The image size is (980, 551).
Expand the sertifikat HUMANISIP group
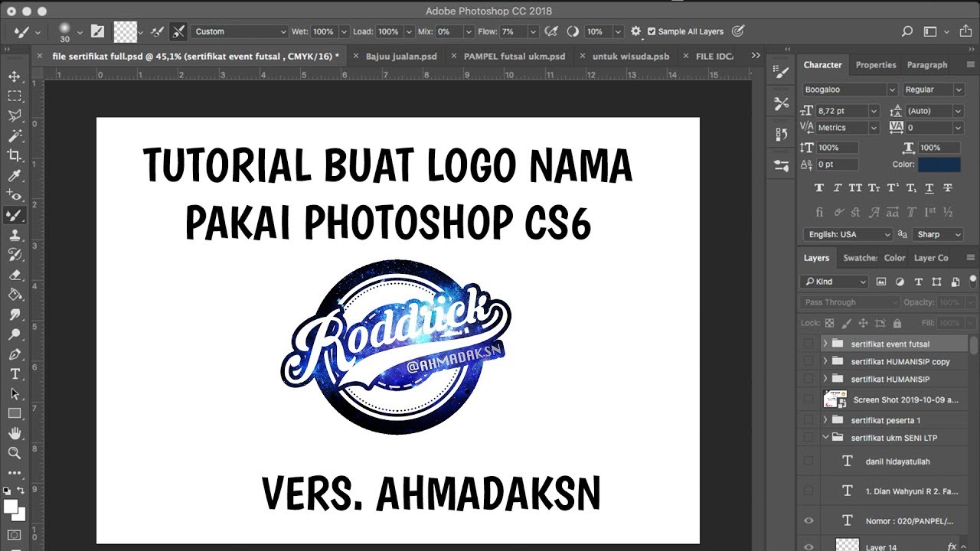point(825,379)
